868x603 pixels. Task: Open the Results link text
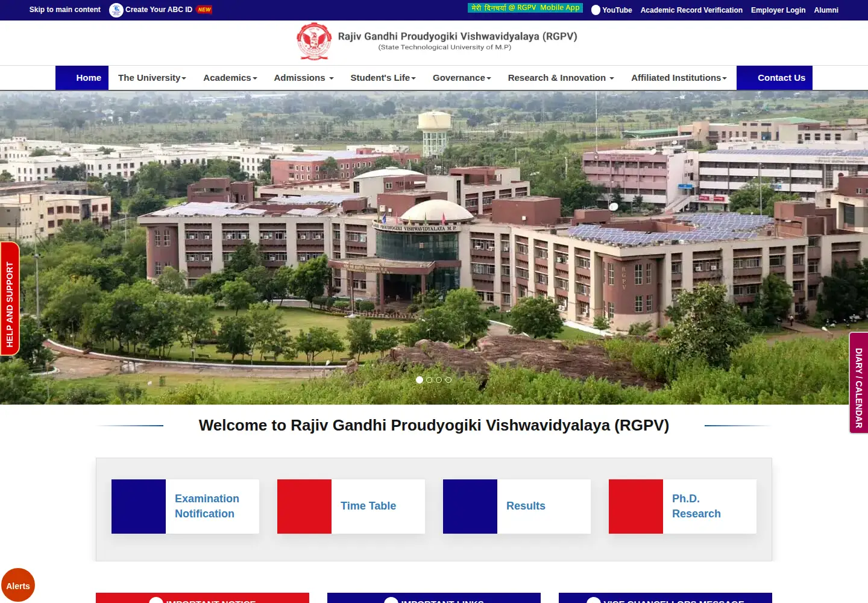tap(526, 506)
